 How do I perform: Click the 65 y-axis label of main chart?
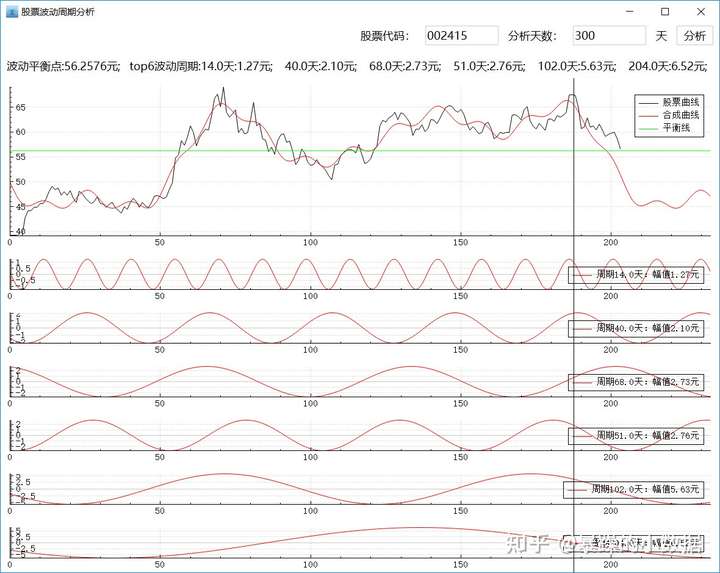(21, 107)
